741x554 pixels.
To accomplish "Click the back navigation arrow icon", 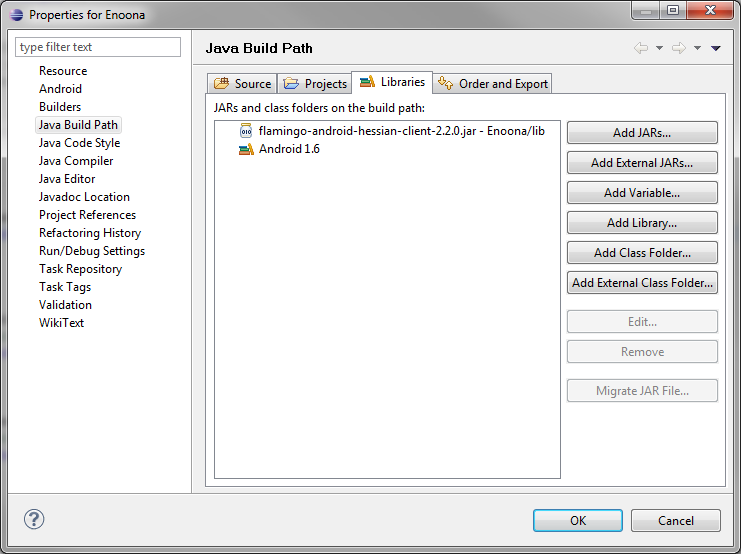I will (641, 48).
